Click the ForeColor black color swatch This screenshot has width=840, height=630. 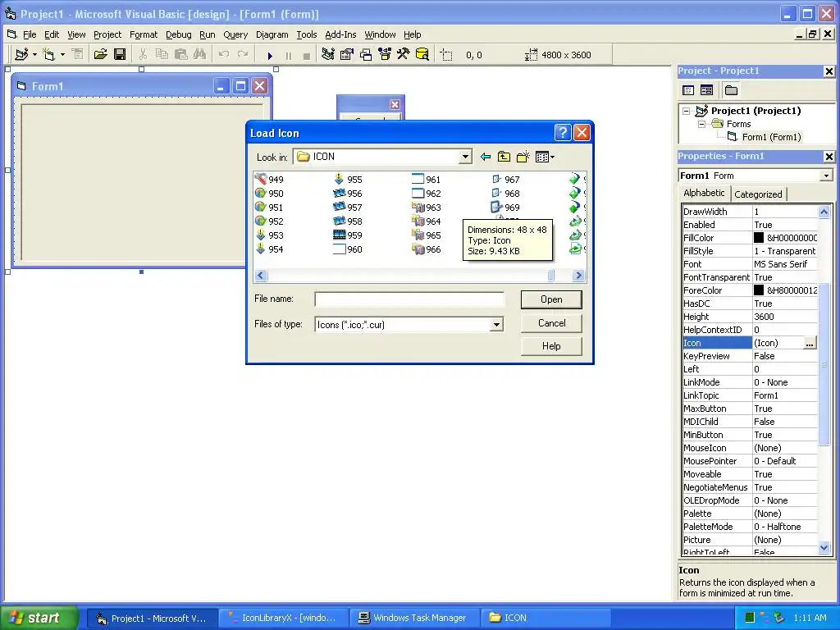pyautogui.click(x=759, y=290)
